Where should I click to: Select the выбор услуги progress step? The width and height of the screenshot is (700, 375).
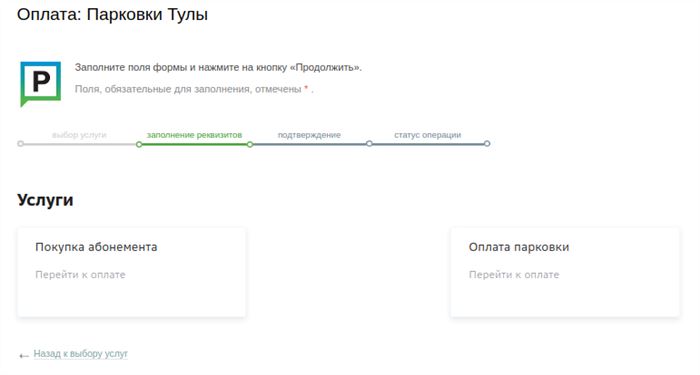tap(79, 135)
